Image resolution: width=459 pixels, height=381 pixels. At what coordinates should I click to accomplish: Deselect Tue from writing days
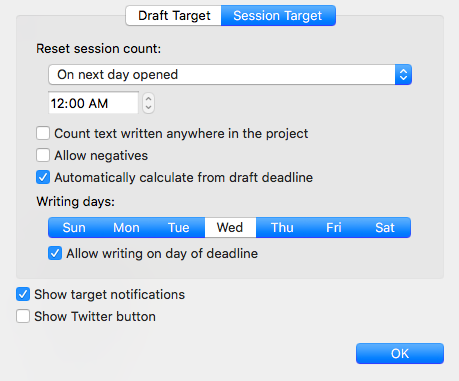pyautogui.click(x=179, y=228)
